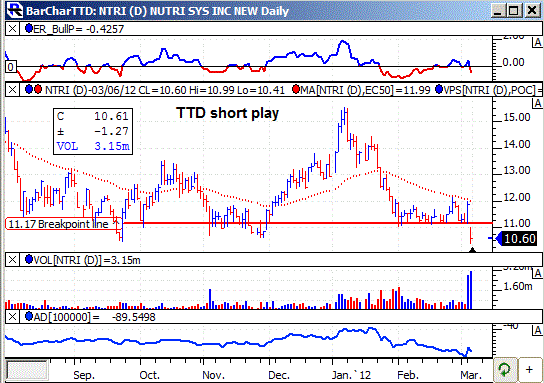Click the Nov. date axis label
Viewport: 544px width, 383px height.
pos(213,375)
